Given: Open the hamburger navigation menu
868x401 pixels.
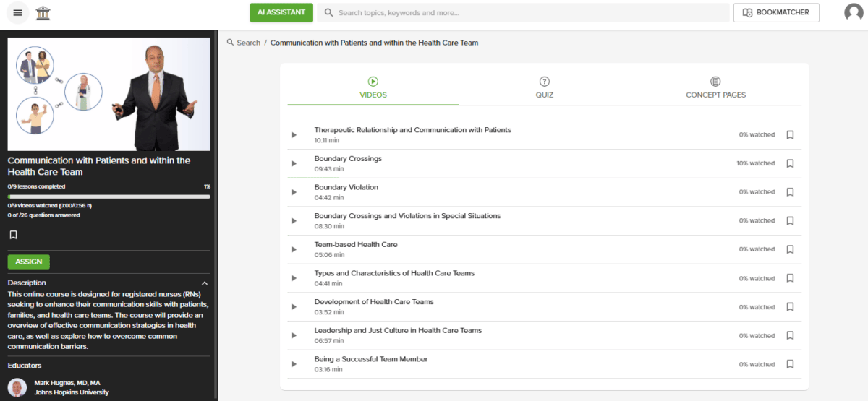Looking at the screenshot, I should pyautogui.click(x=17, y=13).
